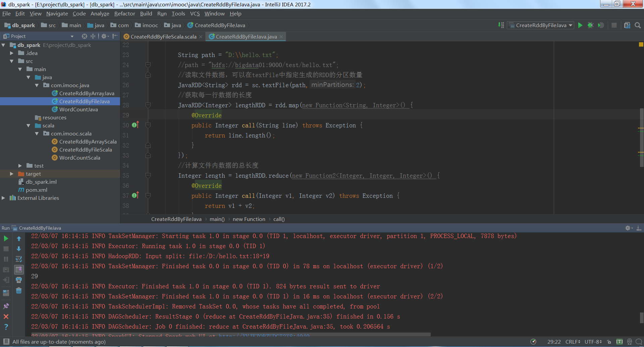Run CreateRddByFileJava from the top toolbar
This screenshot has height=347, width=644.
580,25
